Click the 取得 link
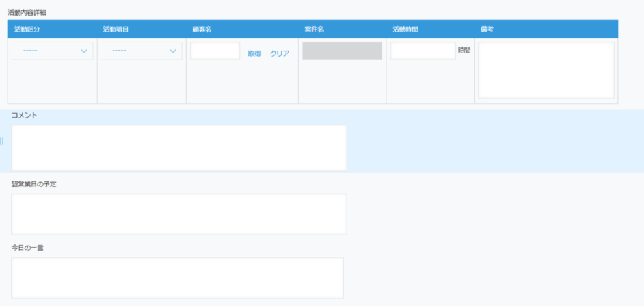644x306 pixels. pyautogui.click(x=254, y=53)
